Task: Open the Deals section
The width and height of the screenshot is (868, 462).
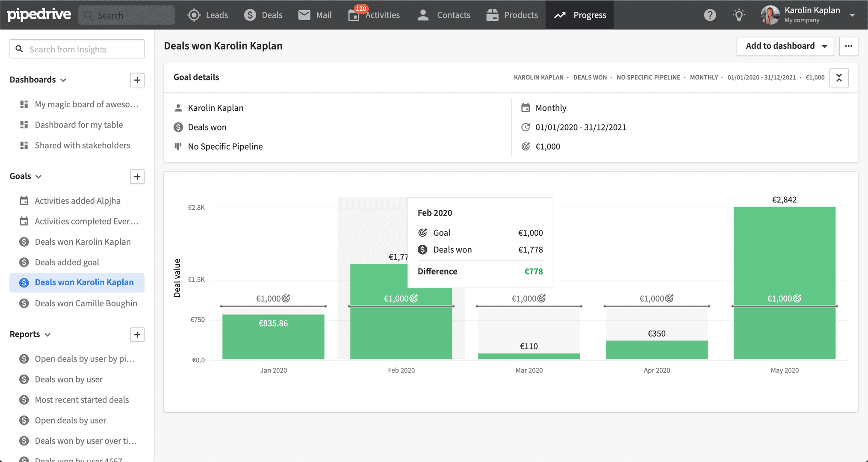Action: coord(263,15)
